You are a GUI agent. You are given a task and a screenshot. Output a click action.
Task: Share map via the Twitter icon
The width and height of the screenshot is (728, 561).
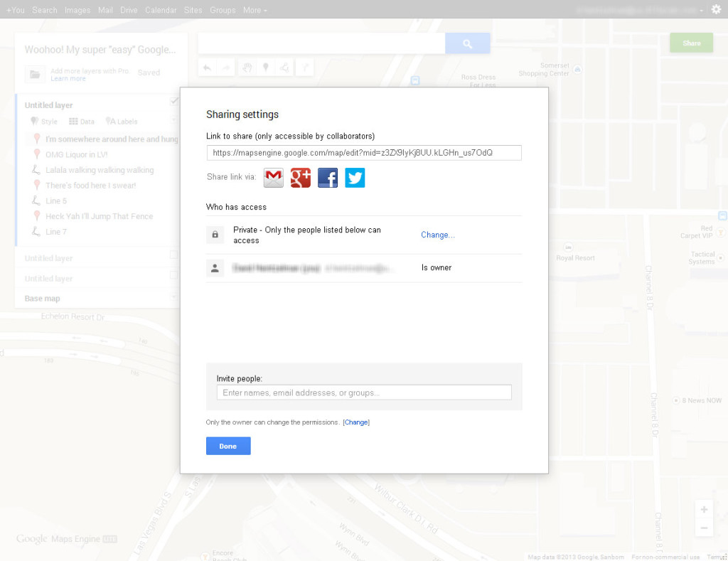(x=355, y=178)
